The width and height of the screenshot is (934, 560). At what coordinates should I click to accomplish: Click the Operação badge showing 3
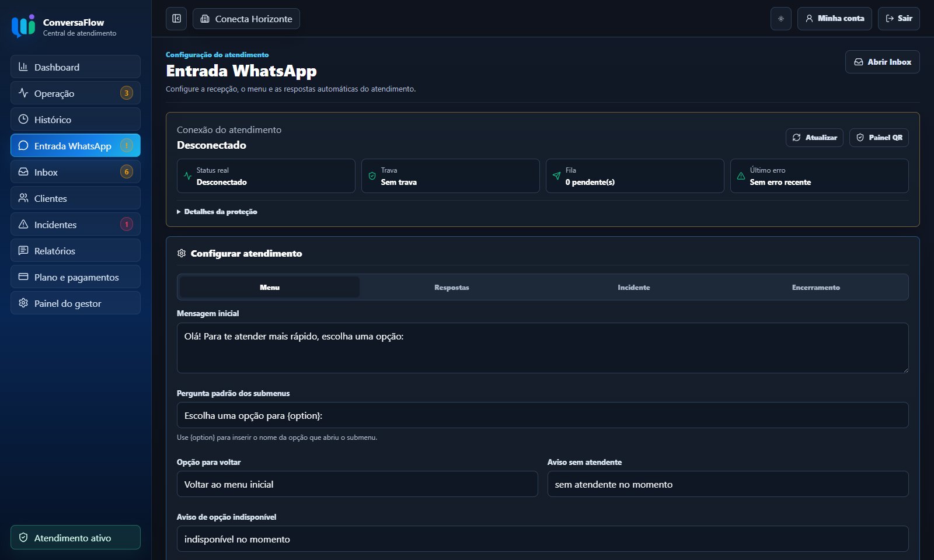pos(127,93)
